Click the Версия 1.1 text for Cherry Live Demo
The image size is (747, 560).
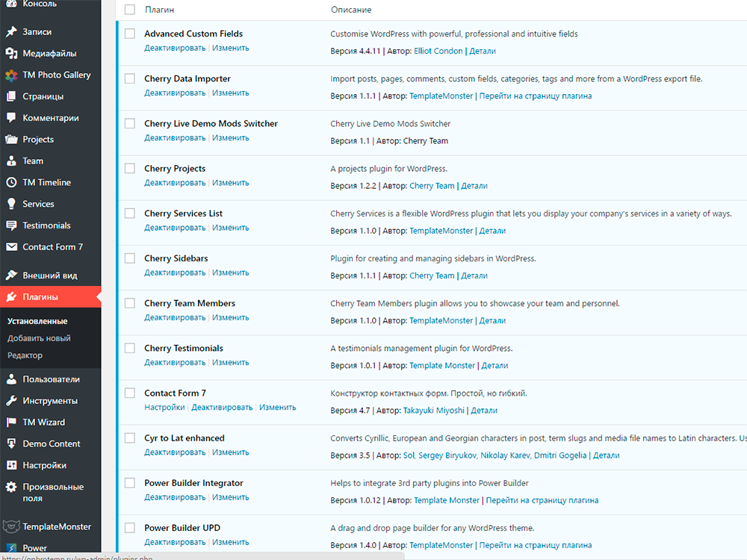point(350,141)
